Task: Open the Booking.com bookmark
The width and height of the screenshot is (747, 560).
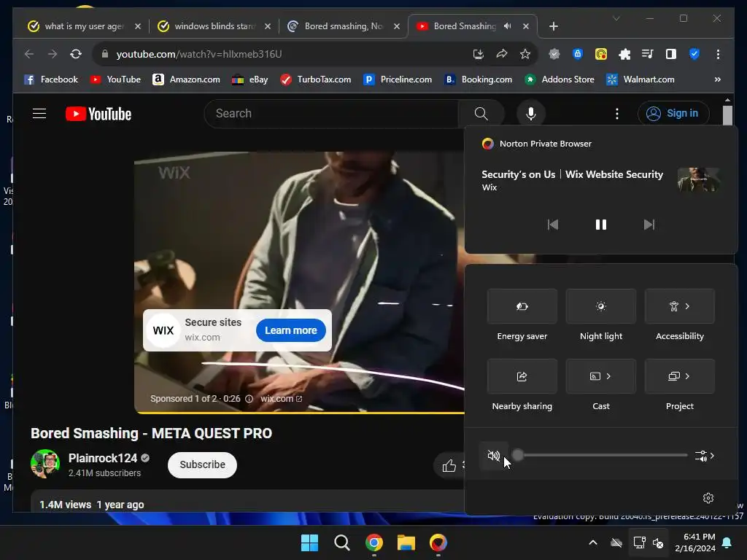Action: (479, 79)
